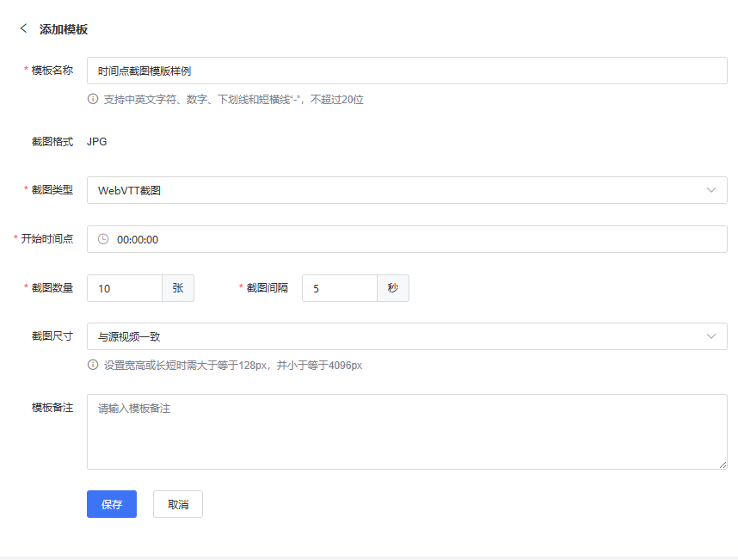This screenshot has width=738, height=560.
Task: Focus the 模板备注 text area
Action: pos(407,432)
